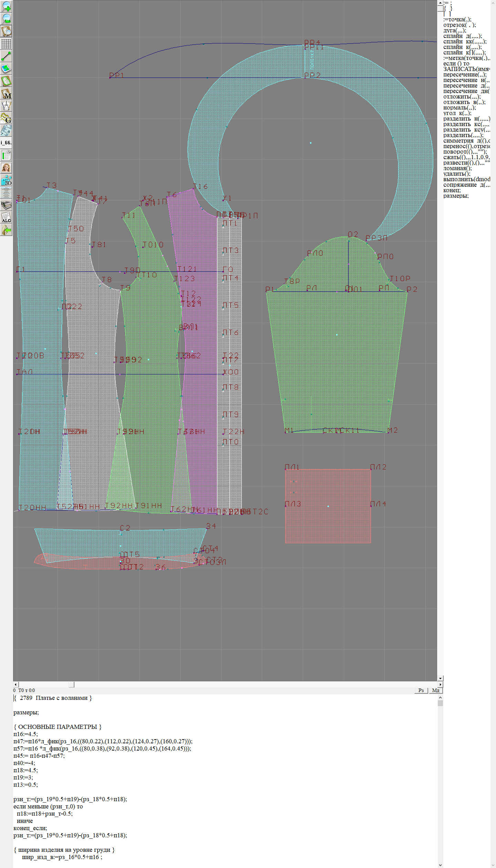Select the line segment tool icon
Image resolution: width=496 pixels, height=868 pixels.
click(x=6, y=56)
